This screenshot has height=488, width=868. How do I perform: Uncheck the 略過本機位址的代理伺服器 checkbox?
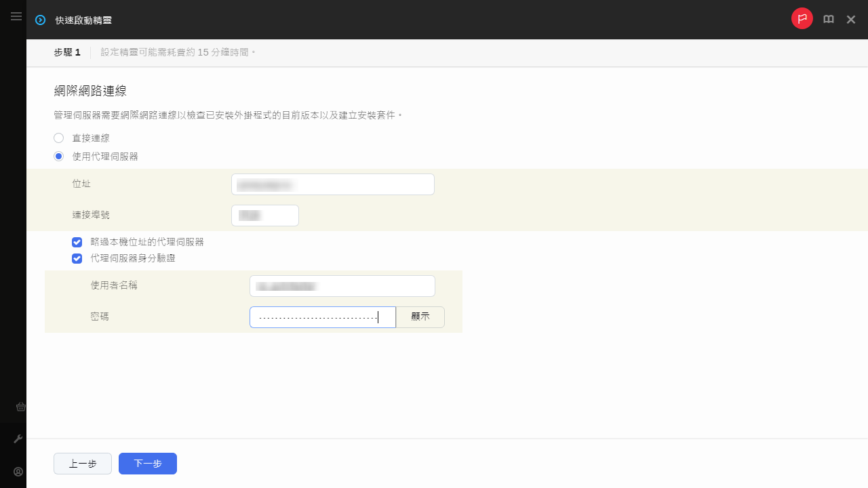(x=77, y=242)
